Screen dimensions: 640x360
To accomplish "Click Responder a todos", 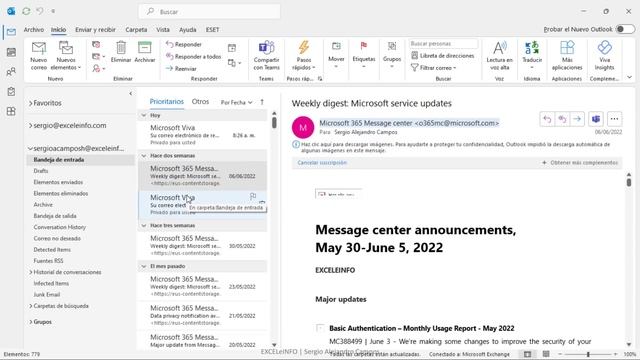I will 194,57.
